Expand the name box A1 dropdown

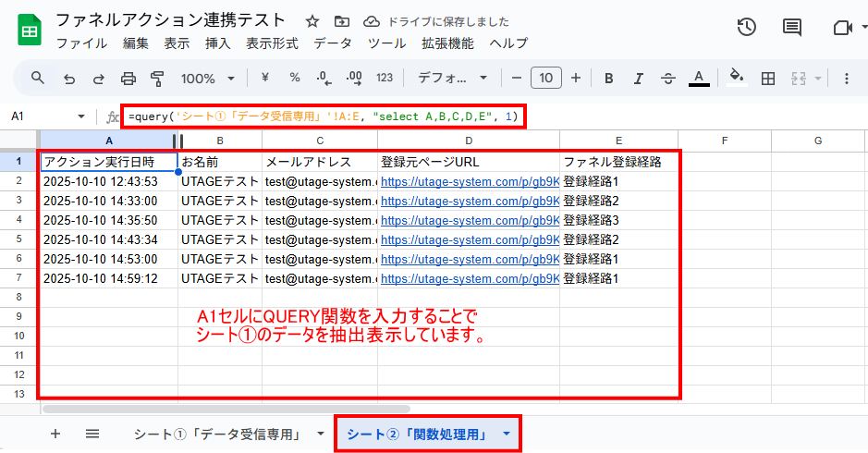[x=81, y=116]
